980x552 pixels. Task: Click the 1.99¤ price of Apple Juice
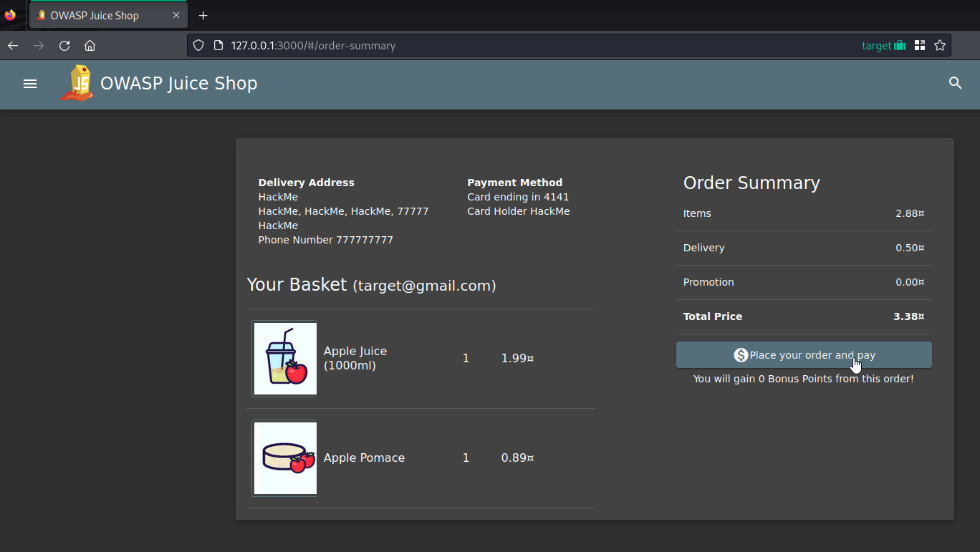pos(518,358)
